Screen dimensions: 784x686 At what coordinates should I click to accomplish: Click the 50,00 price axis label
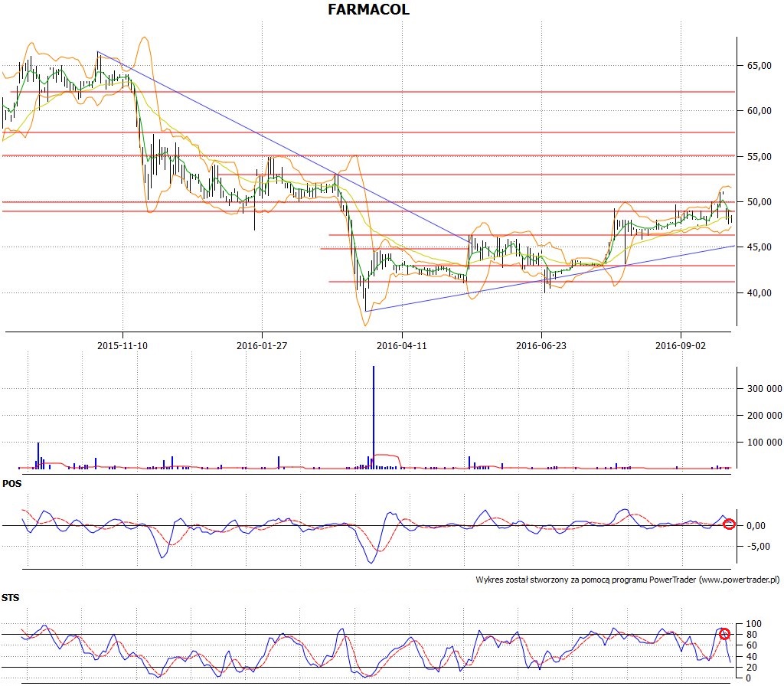coord(759,202)
